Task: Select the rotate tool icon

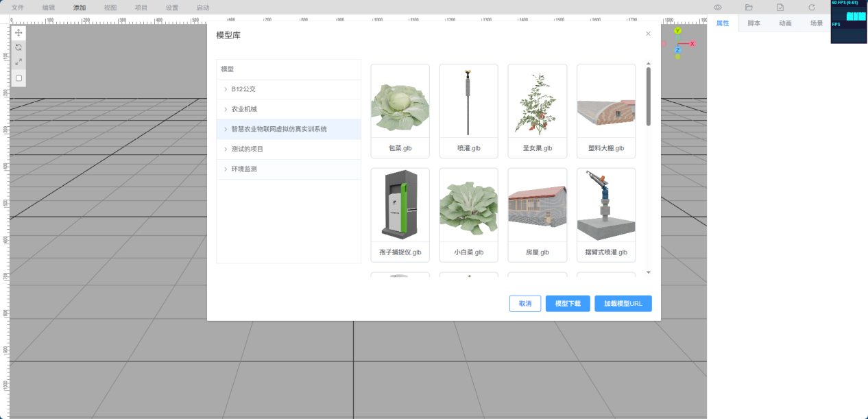Action: click(19, 48)
